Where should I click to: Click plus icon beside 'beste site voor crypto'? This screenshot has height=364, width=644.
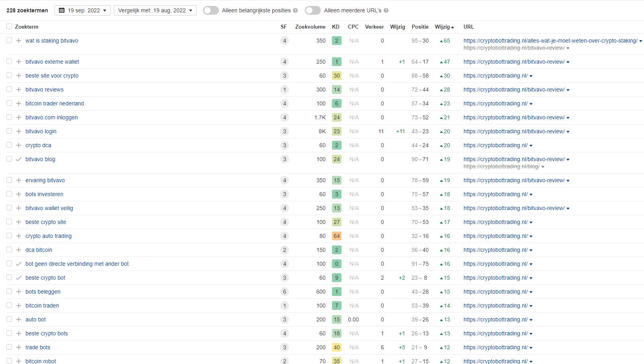point(19,76)
